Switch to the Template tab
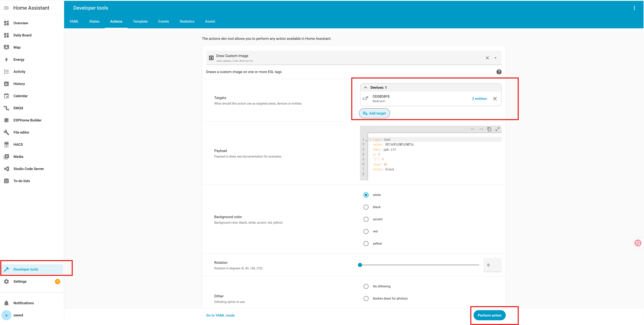Viewport: 644px width, 325px height. point(140,21)
